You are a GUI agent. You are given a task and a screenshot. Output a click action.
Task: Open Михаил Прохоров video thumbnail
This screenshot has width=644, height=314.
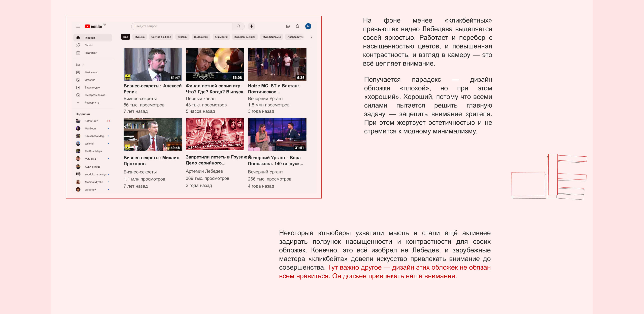point(153,134)
